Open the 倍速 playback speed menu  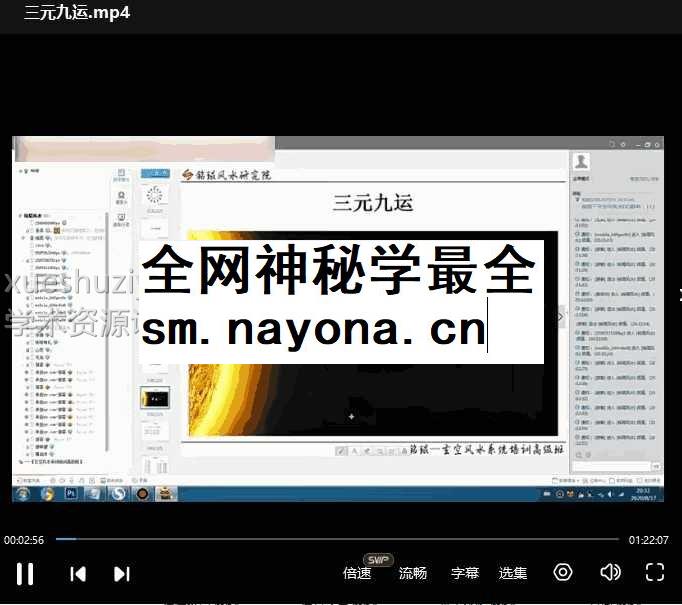(x=357, y=573)
